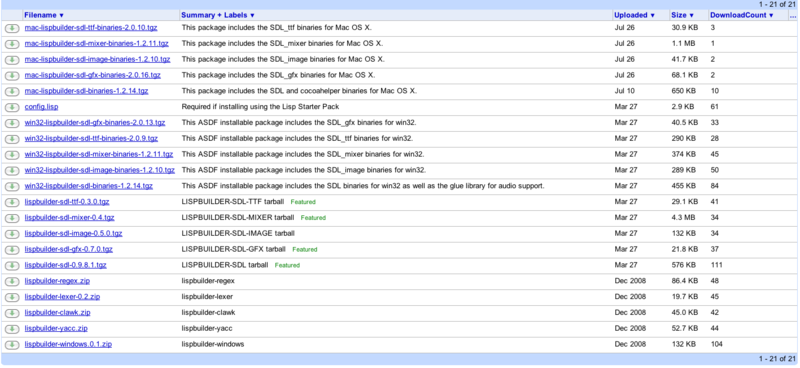Viewport: 800px width, 368px height.
Task: Click Featured label on LISPBUILDER-SDL tarball row
Action: click(287, 265)
